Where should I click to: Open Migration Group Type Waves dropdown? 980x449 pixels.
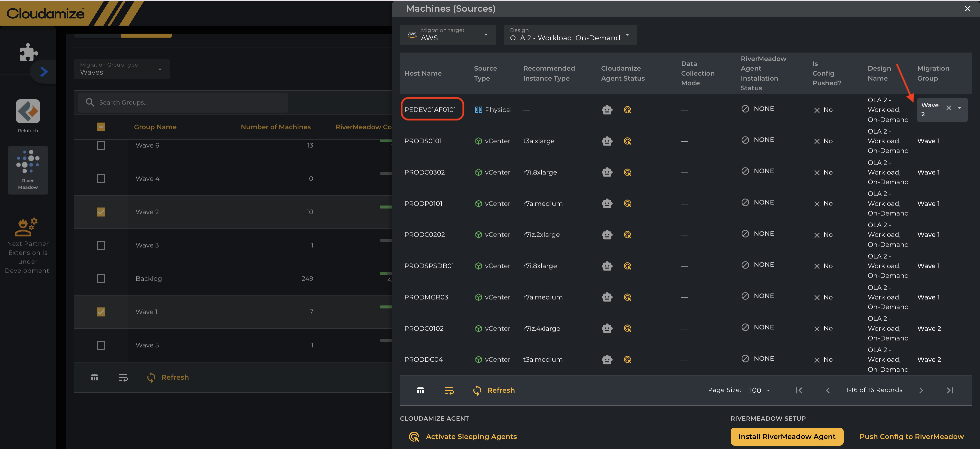coord(122,69)
